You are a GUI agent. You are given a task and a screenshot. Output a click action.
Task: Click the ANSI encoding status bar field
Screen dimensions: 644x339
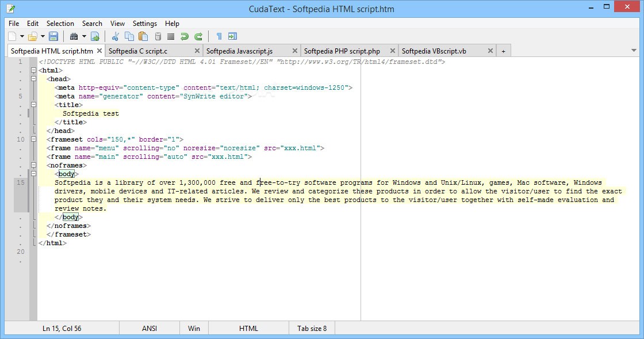149,329
